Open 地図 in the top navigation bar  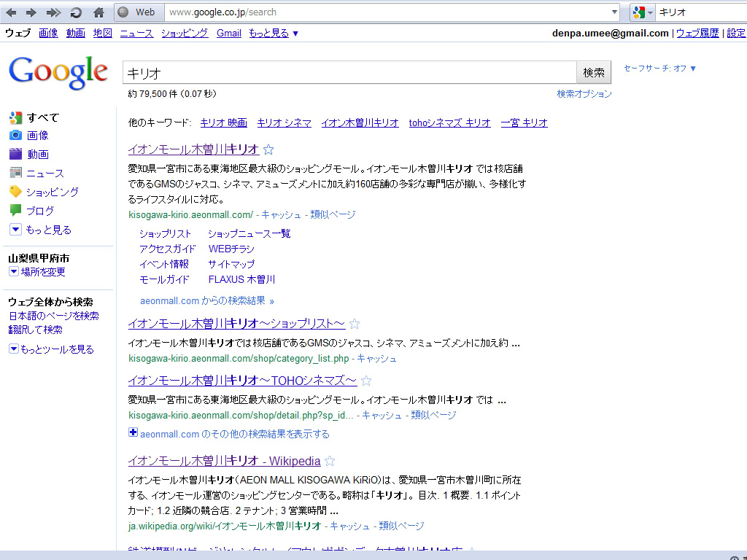(102, 34)
